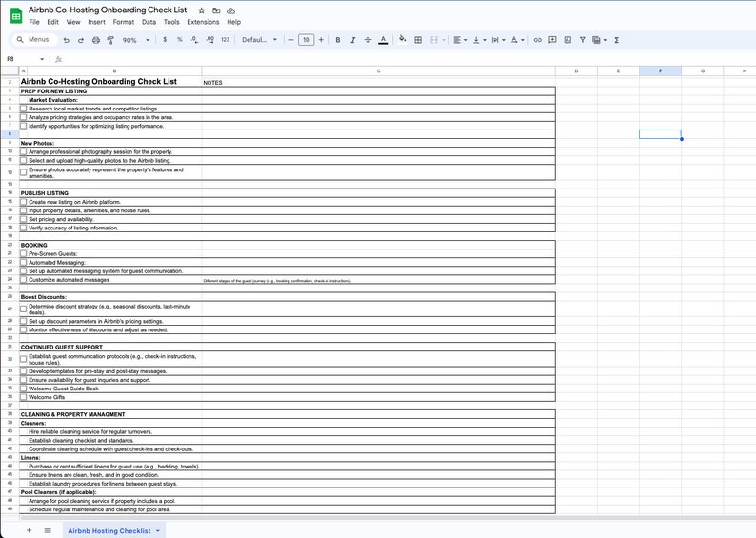Click the NOTES header cell
Image resolution: width=756 pixels, height=538 pixels.
379,82
